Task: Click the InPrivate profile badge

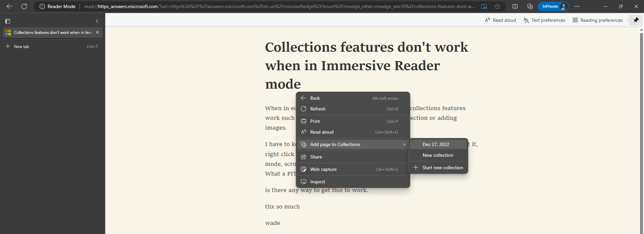Action: click(x=553, y=6)
